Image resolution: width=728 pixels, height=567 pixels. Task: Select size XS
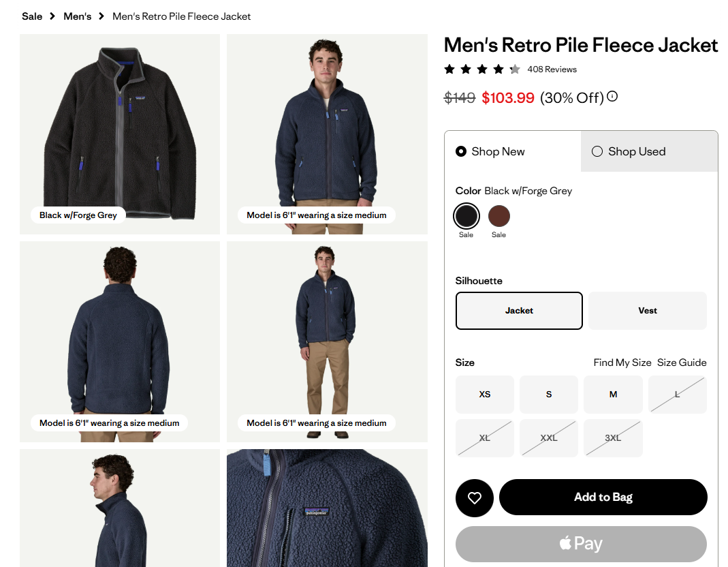pos(485,395)
